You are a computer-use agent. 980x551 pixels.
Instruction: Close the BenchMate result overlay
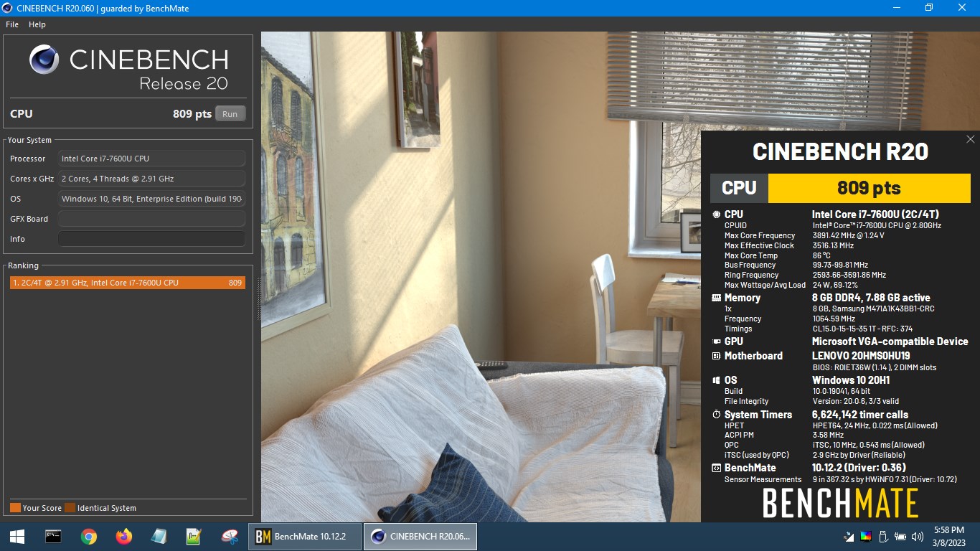(x=971, y=139)
